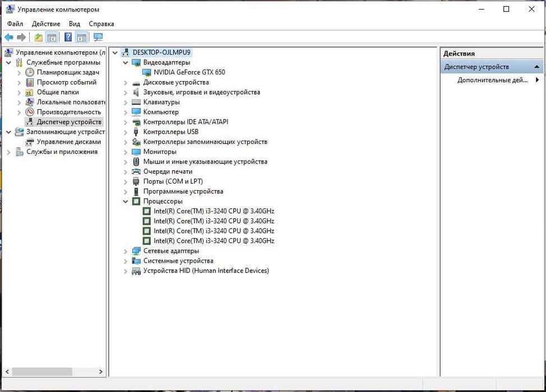
Task: Click the Forward arrow toolbar icon
Action: 21,37
